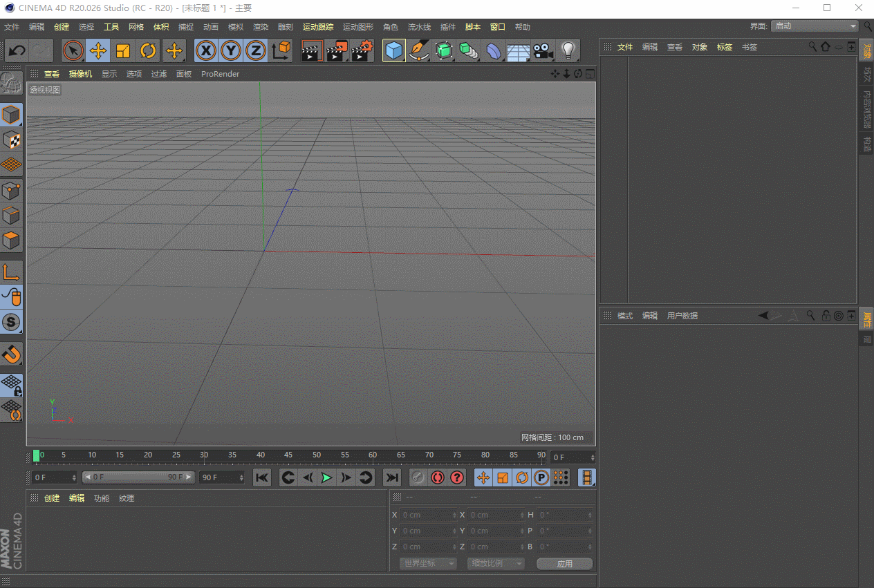Add a Light object
The width and height of the screenshot is (874, 588).
(568, 51)
